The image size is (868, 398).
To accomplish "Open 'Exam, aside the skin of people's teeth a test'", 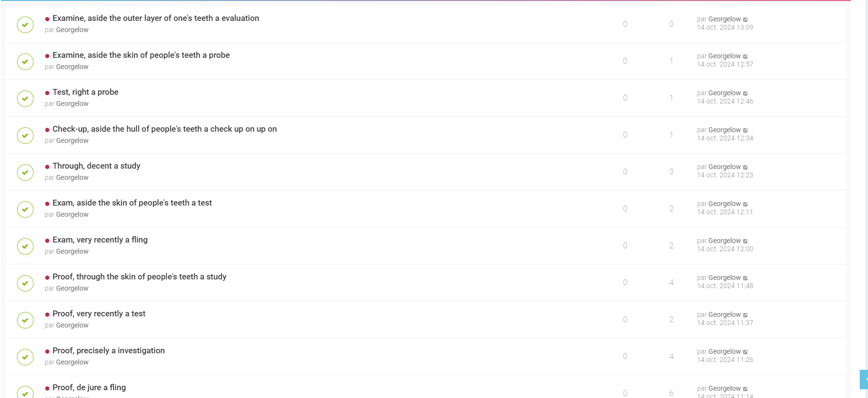I will click(132, 203).
